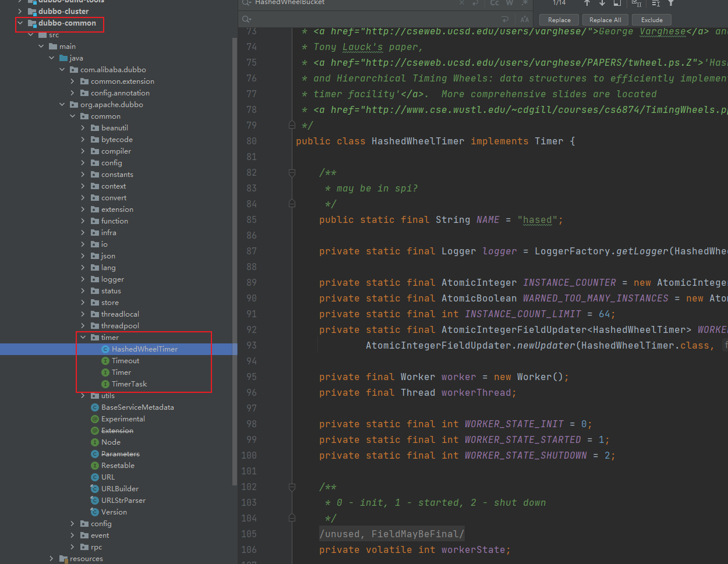
Task: Collapse the comment fold at line 102
Action: pos(292,487)
